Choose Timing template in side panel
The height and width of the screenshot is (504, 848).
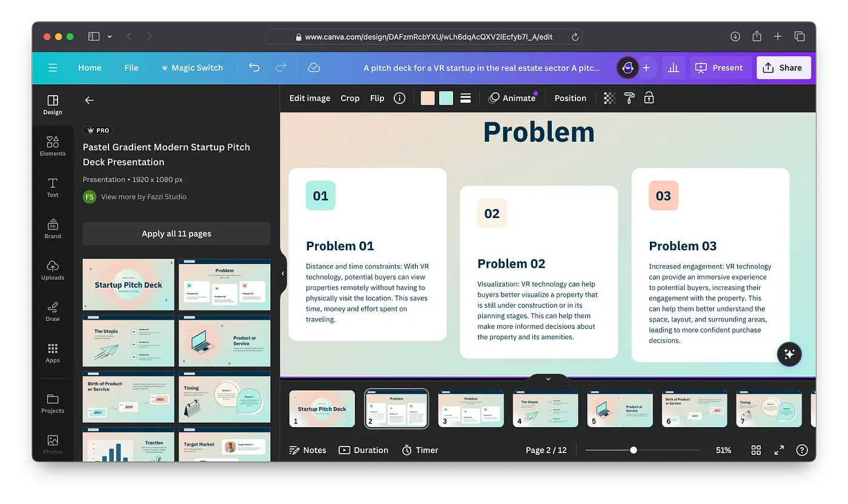tap(225, 397)
